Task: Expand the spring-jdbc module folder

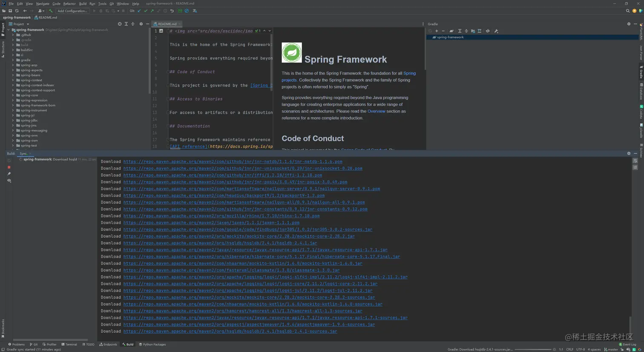Action: click(x=13, y=120)
